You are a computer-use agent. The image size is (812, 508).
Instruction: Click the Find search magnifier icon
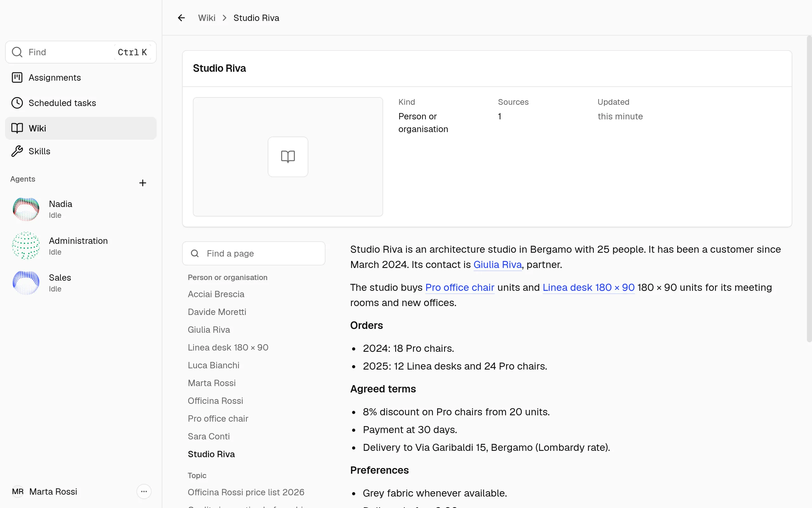(x=17, y=52)
